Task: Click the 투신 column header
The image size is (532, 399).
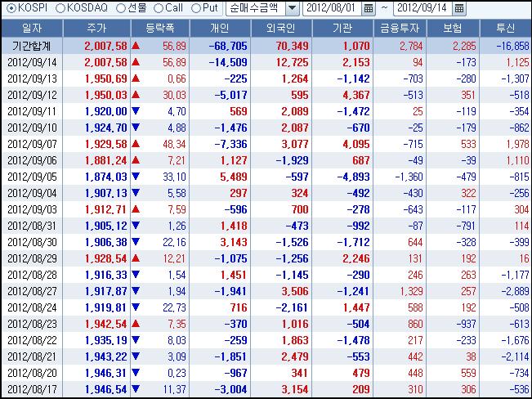Action: tap(506, 28)
